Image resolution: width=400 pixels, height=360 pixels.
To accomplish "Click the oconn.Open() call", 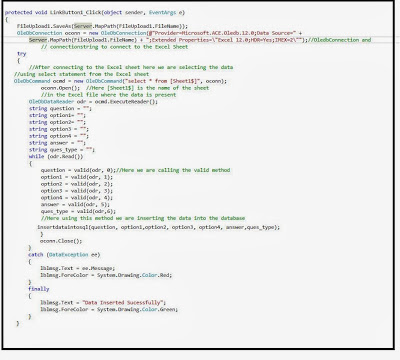I will (x=60, y=88).
